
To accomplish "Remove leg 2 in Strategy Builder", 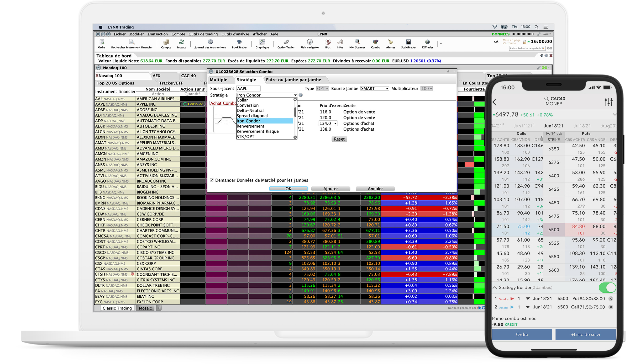I will 611,307.
